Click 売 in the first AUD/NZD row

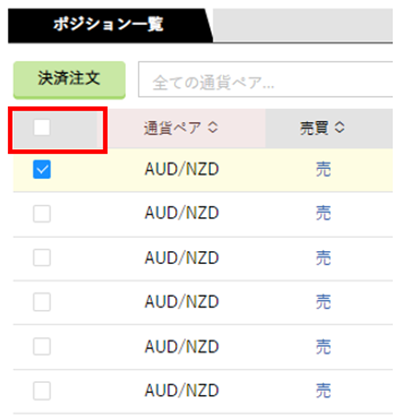[323, 169]
